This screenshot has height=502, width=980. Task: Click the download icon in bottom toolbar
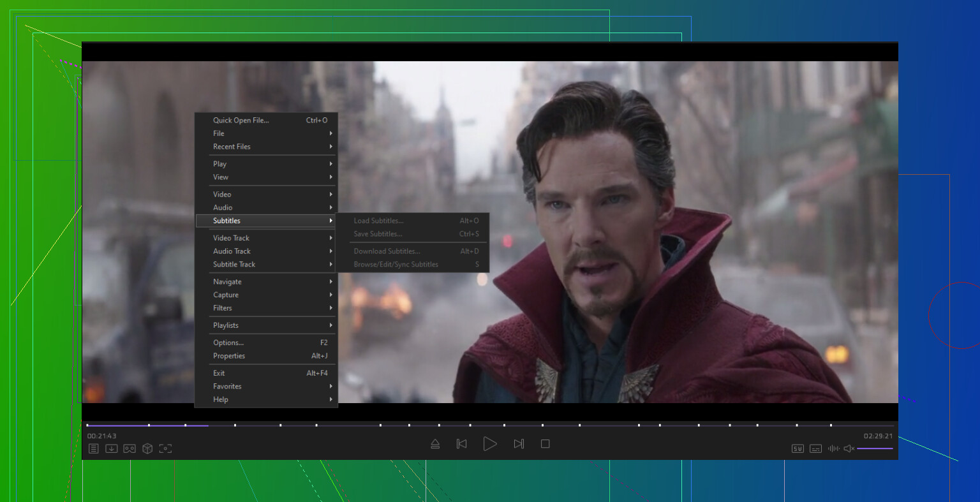click(x=111, y=448)
